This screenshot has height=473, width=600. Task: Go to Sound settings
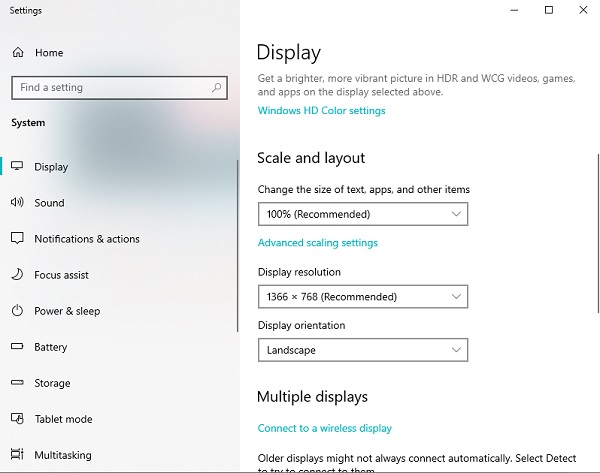[119, 202]
